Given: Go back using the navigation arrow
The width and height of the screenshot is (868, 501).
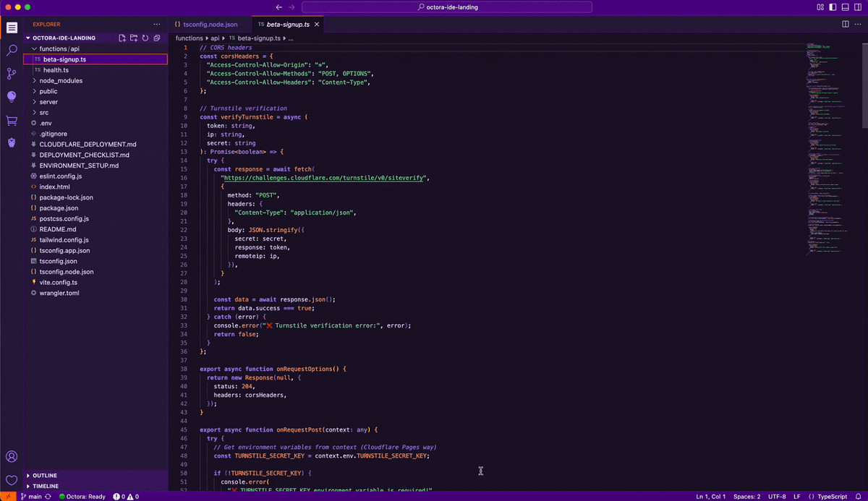Looking at the screenshot, I should coord(279,7).
